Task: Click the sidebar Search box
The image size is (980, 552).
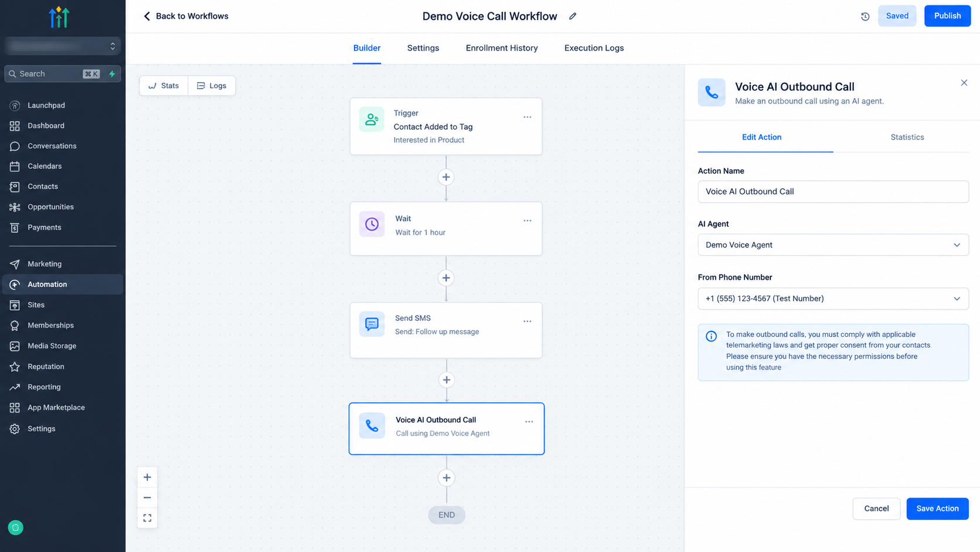Action: [x=63, y=74]
